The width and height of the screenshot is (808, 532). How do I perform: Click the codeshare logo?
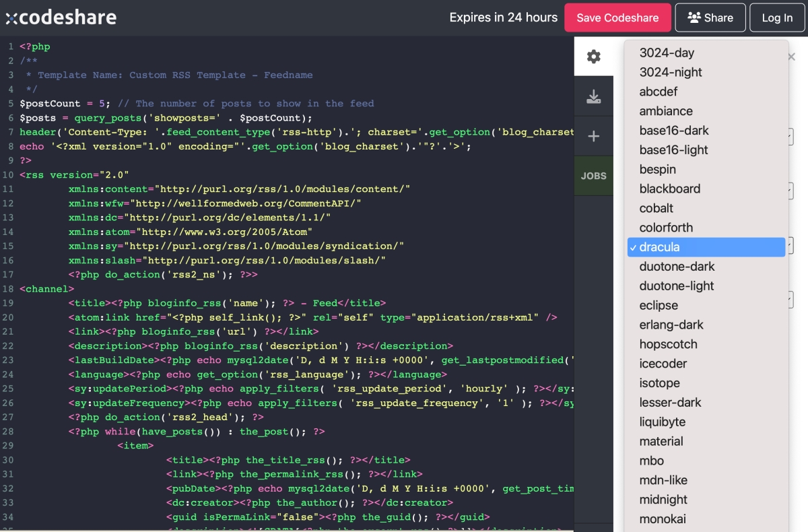[x=61, y=18]
